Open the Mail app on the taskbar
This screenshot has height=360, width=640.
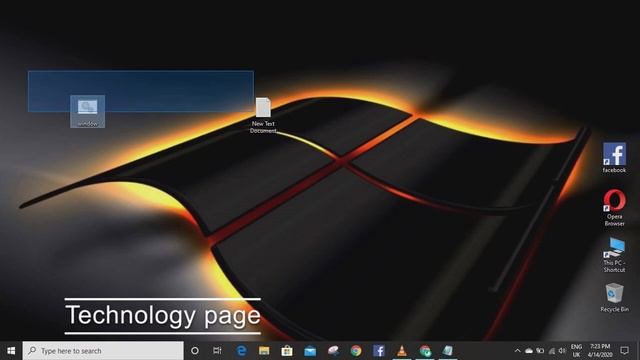click(x=310, y=351)
